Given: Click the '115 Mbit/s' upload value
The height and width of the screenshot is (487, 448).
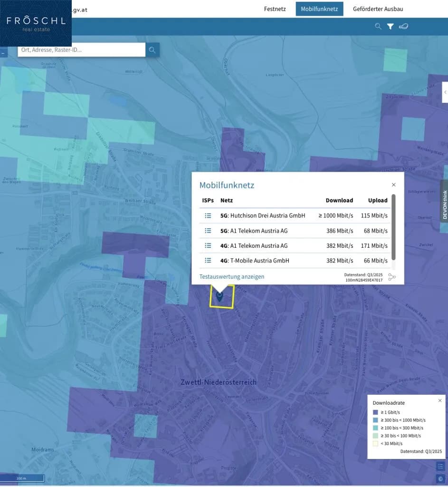Looking at the screenshot, I should pyautogui.click(x=374, y=215).
